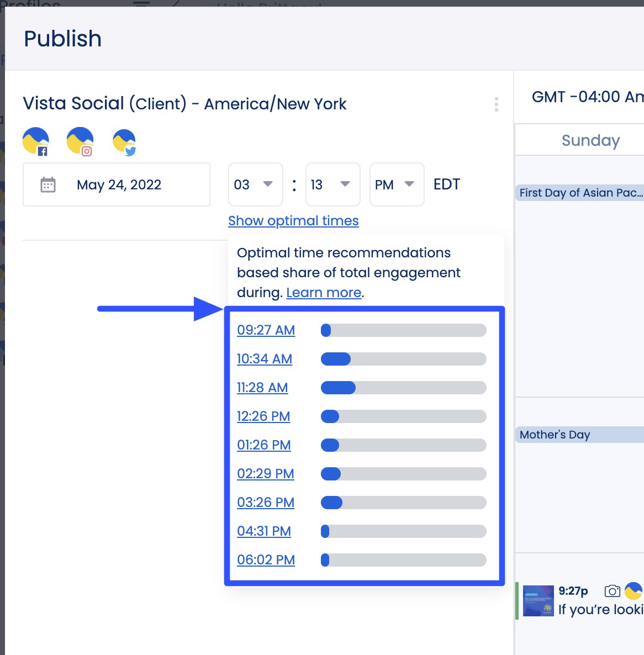
Task: Open the three-dot options menu
Action: [496, 104]
